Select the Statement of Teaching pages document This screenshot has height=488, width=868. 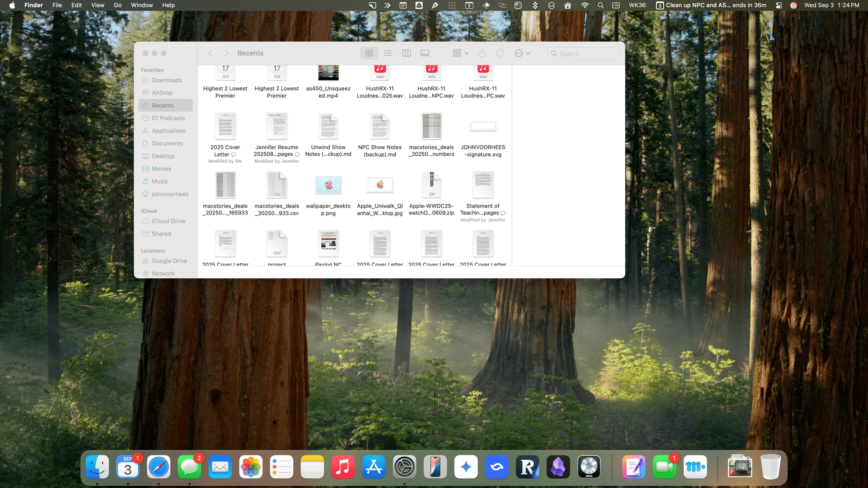(483, 185)
